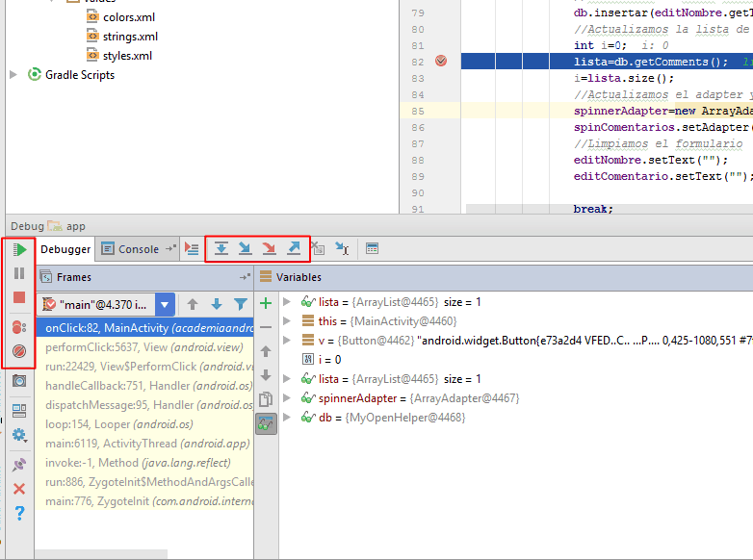753x560 pixels.
Task: Open styles.xml in project tree
Action: pos(127,56)
